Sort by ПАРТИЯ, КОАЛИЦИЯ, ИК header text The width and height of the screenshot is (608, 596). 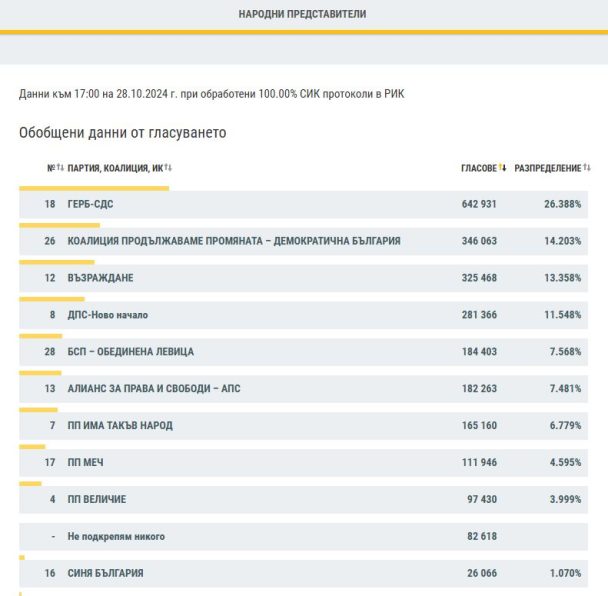pyautogui.click(x=115, y=168)
